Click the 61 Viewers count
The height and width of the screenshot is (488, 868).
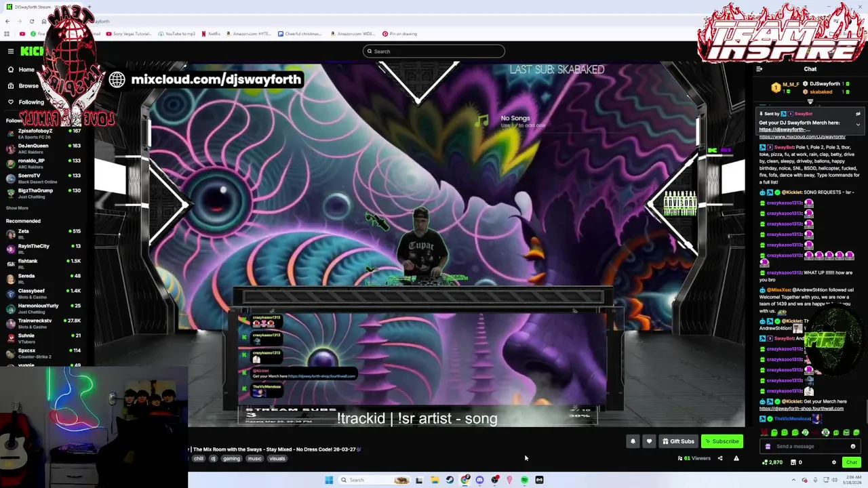point(694,458)
